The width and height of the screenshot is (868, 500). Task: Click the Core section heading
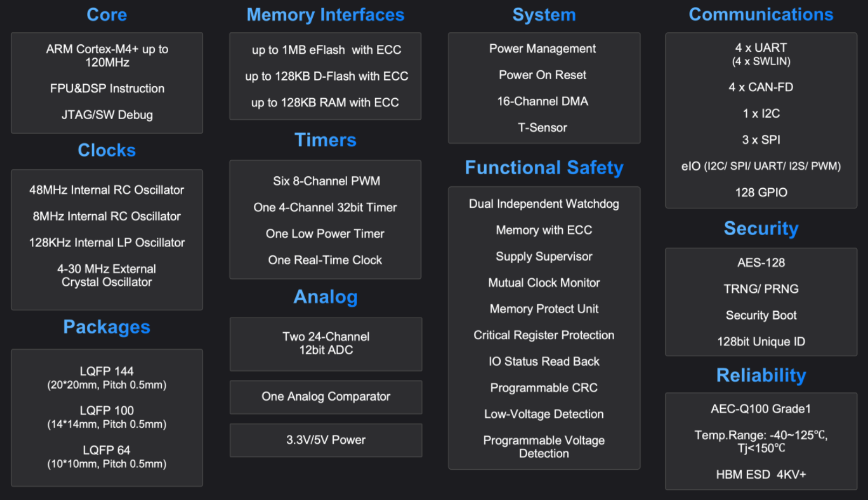coord(107,15)
